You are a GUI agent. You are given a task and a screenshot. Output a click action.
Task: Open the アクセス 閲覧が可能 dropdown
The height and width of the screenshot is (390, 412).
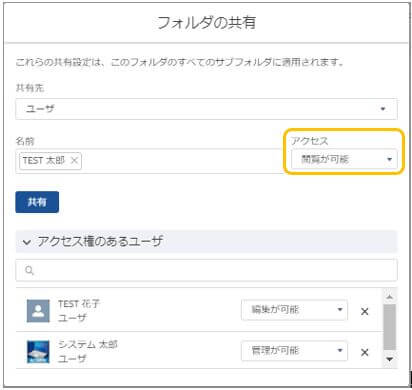point(344,159)
